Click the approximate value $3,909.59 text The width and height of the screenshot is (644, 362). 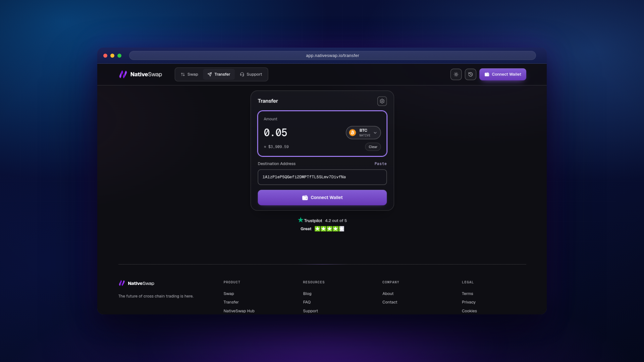coord(276,147)
